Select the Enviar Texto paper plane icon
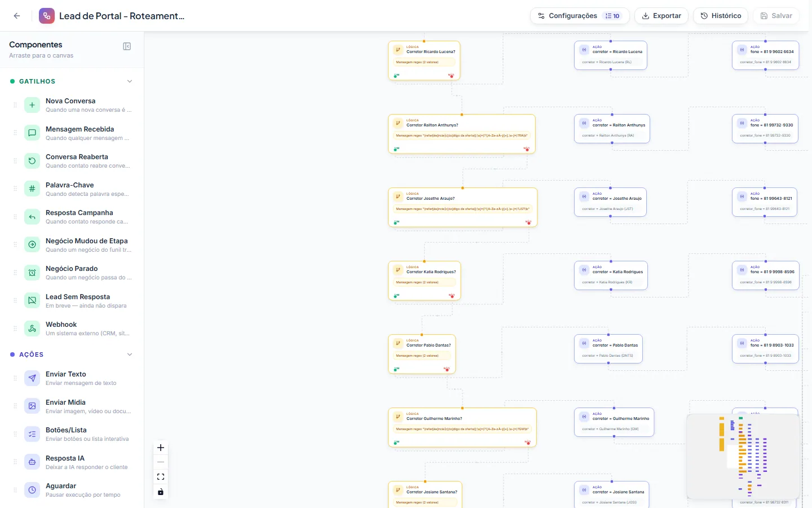Viewport: 812px width, 508px height. pos(32,378)
